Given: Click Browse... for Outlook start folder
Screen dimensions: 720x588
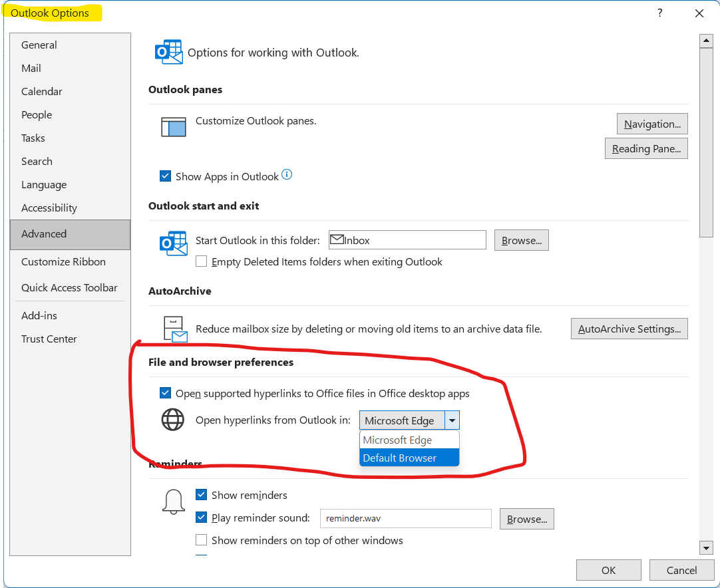Looking at the screenshot, I should [521, 241].
